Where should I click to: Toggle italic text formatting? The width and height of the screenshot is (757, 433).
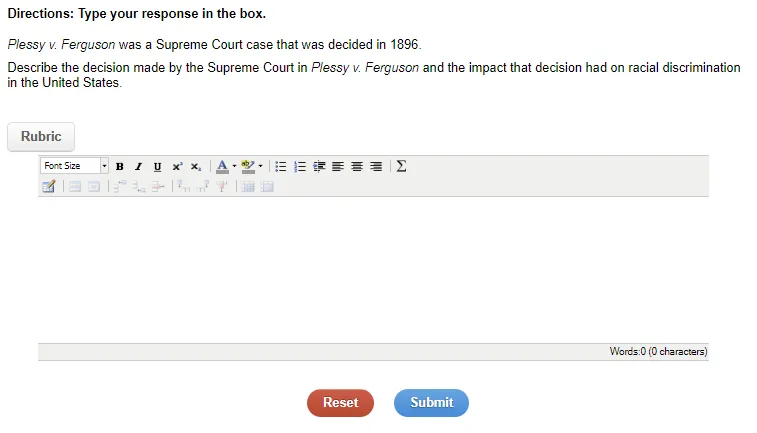pos(139,167)
